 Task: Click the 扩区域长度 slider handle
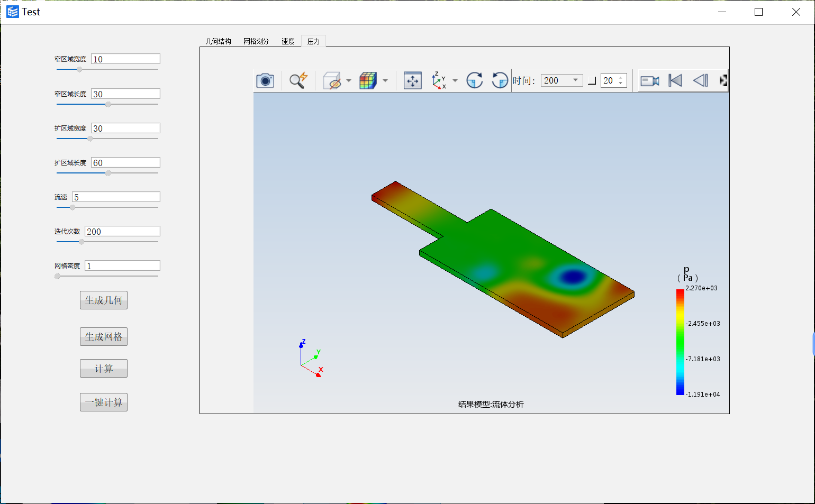[x=108, y=173]
